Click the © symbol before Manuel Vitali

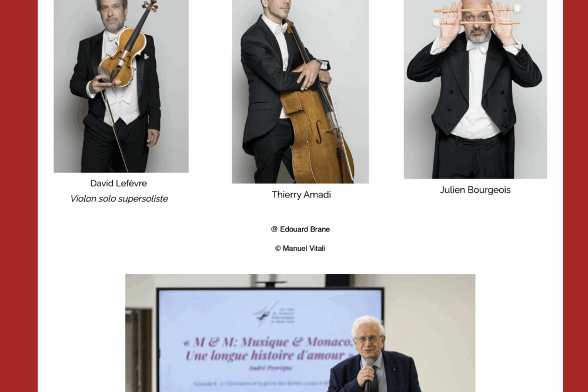[x=278, y=248]
